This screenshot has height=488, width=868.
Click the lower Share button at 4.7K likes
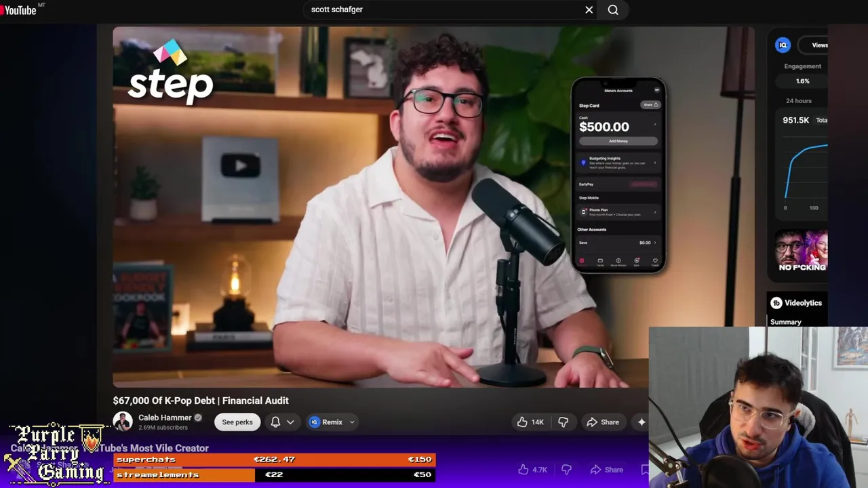606,470
